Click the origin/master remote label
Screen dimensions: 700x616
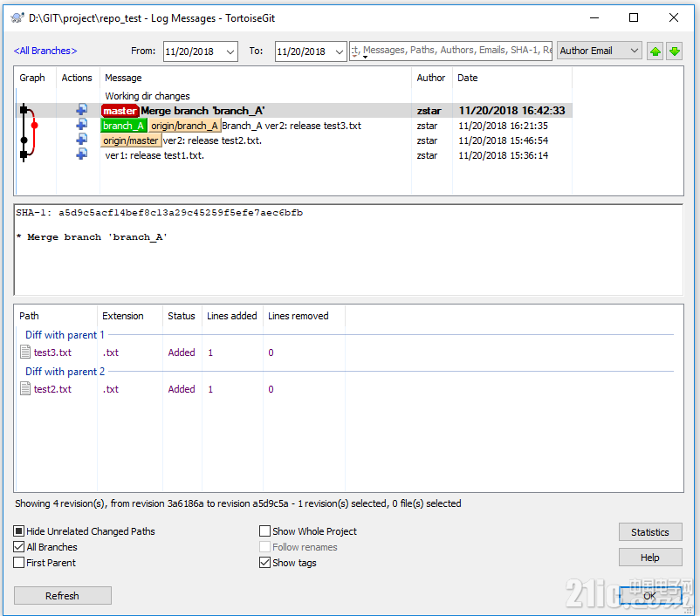[x=130, y=140]
